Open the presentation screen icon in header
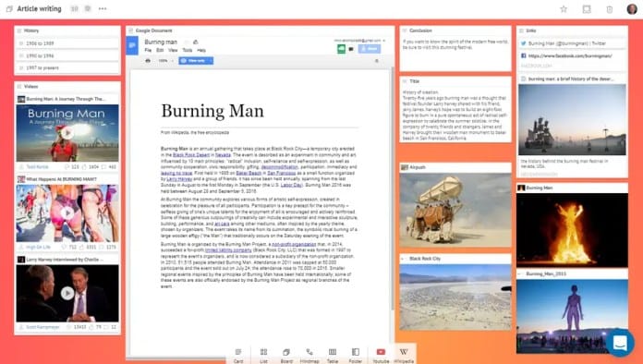This screenshot has height=364, width=643. point(587,9)
